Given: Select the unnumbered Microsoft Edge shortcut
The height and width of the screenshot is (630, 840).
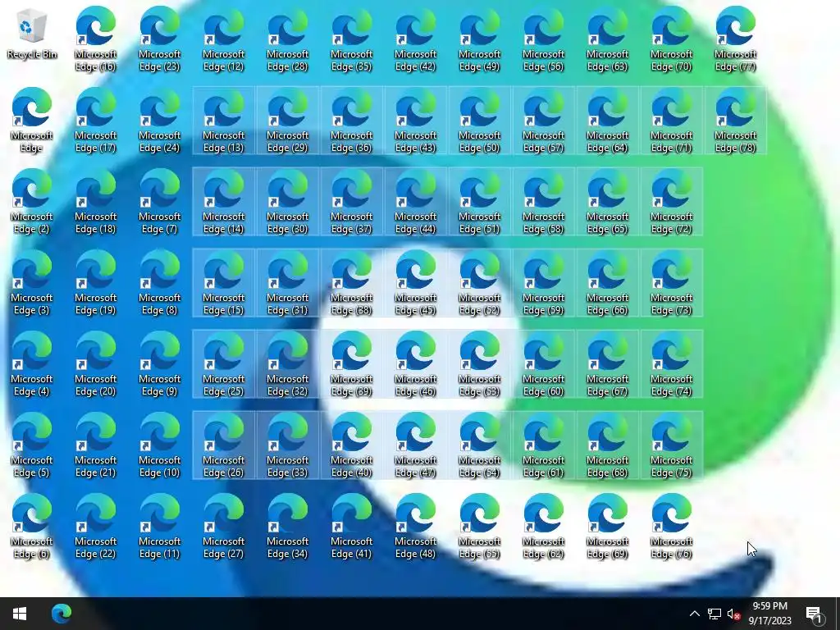Looking at the screenshot, I should [x=32, y=121].
